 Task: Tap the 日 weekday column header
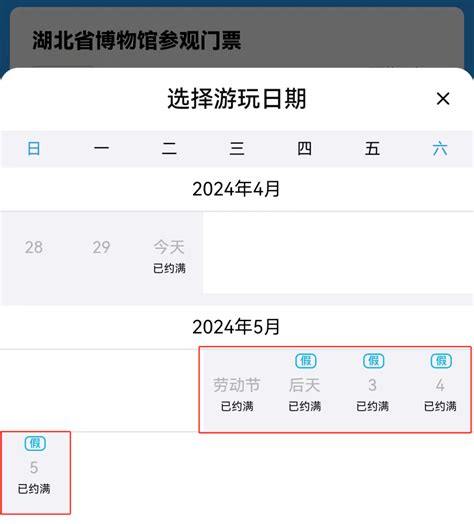(34, 149)
